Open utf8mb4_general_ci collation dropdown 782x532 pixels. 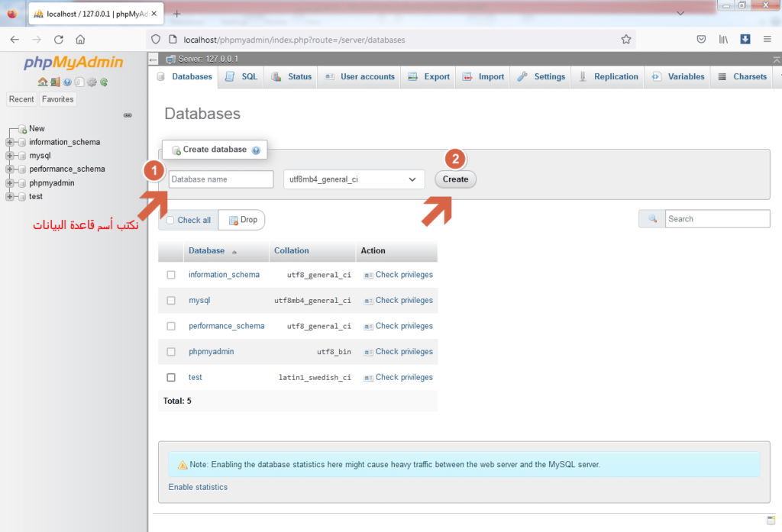coord(354,179)
